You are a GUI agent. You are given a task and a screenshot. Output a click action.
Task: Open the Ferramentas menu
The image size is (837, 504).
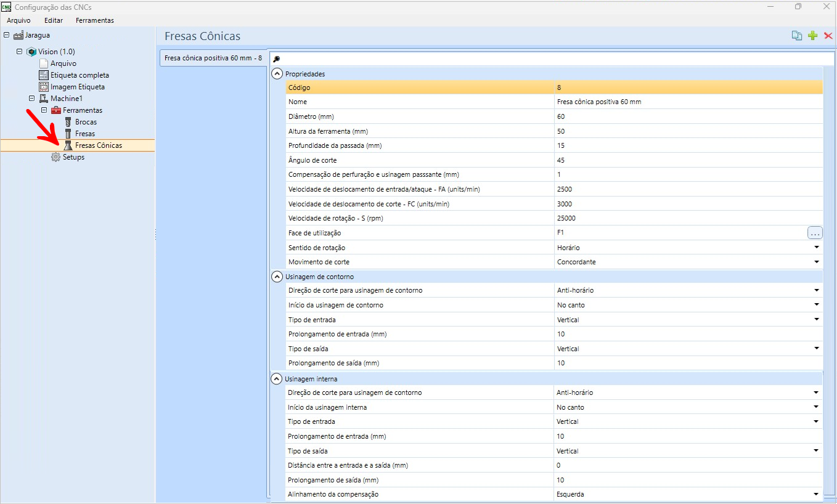tap(95, 20)
